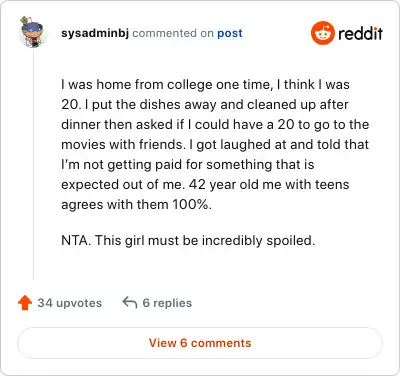
Task: Click the line starting "20. I put the dishes"
Action: [x=205, y=104]
